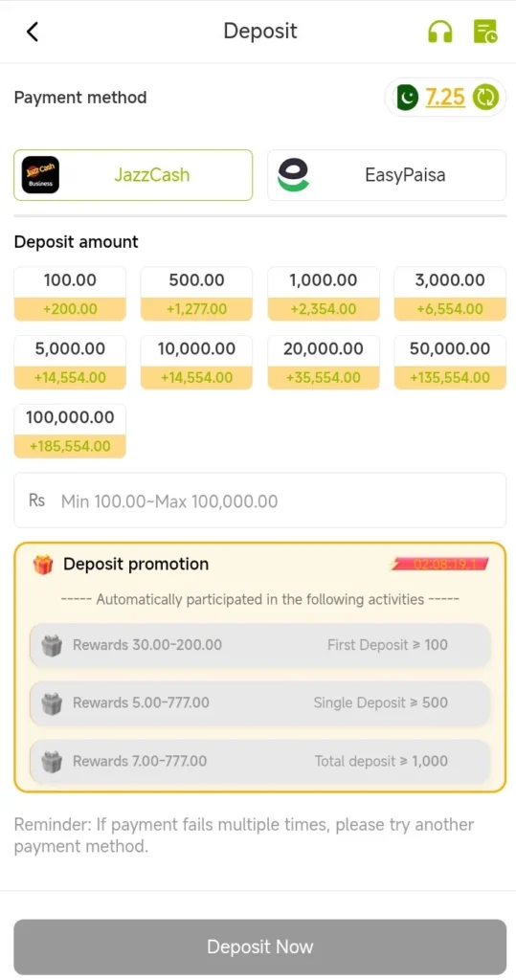Tap the back arrow icon
The height and width of the screenshot is (980, 516).
tap(33, 32)
